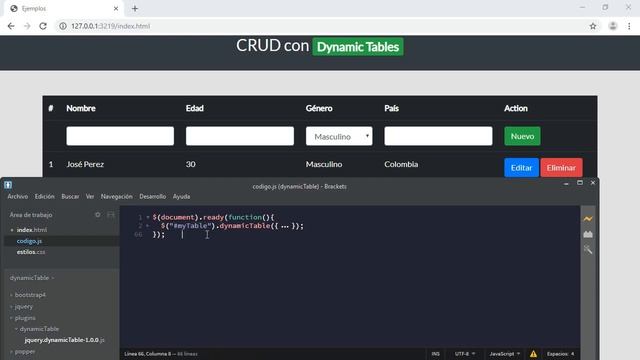Open the Chrome three-dot menu
Viewport: 640px width, 360px height.
pos(629,26)
